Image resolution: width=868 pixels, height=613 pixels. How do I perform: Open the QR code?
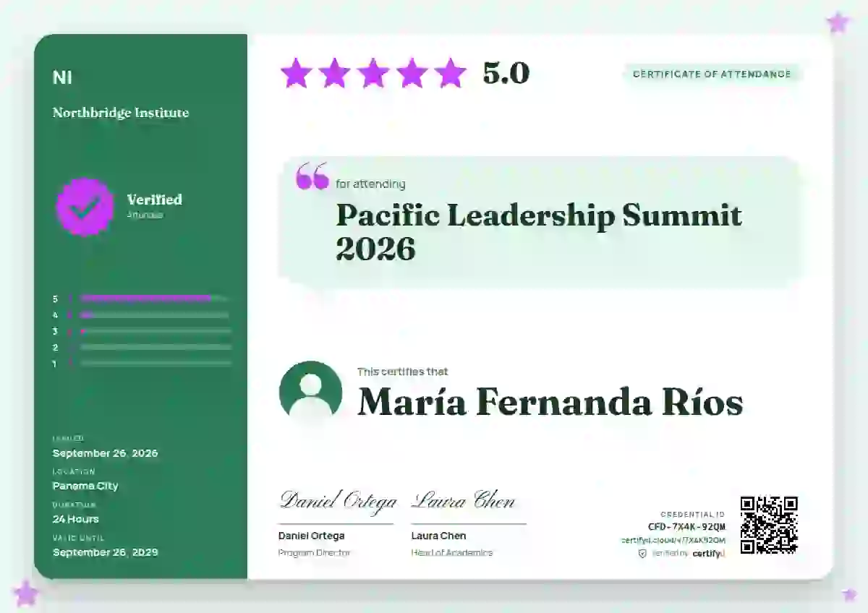[x=769, y=525]
